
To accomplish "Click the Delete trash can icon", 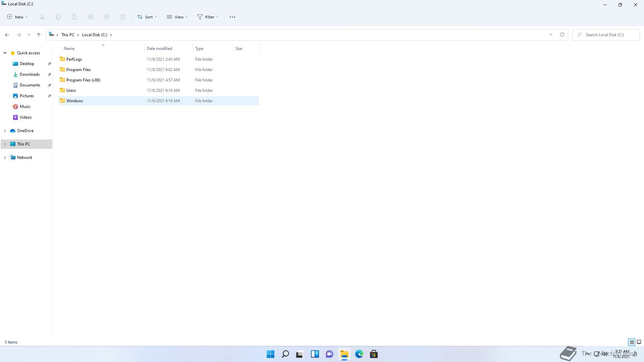I will pos(123,17).
